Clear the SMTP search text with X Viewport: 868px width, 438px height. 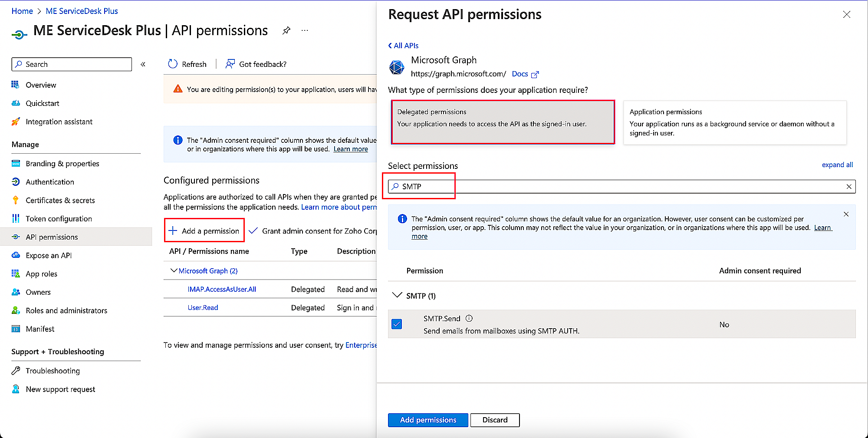click(x=848, y=187)
